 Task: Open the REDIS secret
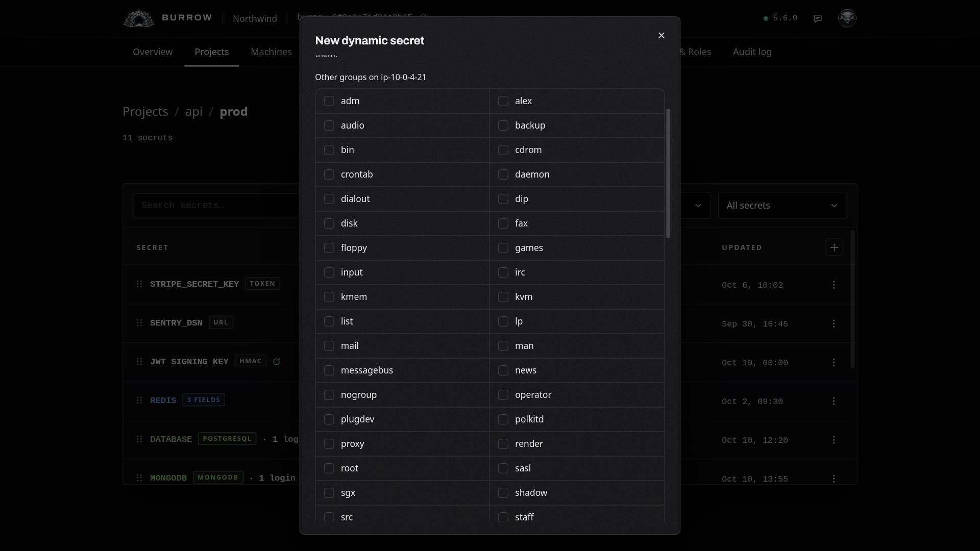163,400
